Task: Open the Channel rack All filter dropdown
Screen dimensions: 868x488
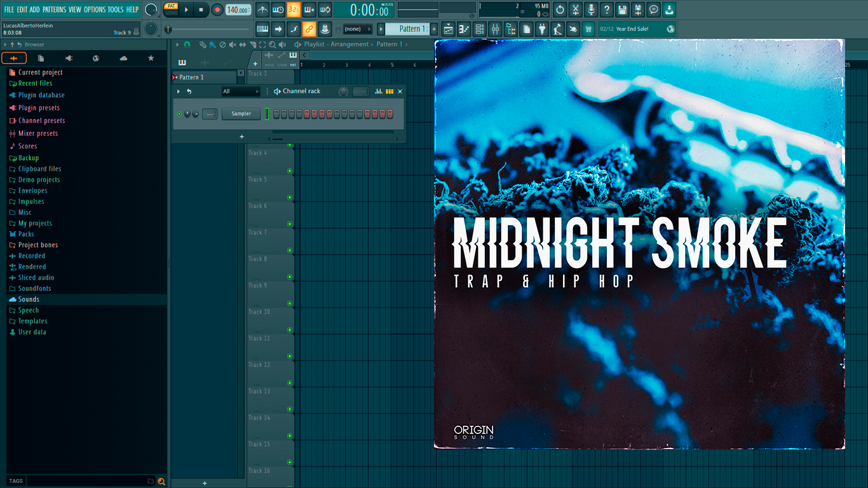Action: (x=241, y=91)
